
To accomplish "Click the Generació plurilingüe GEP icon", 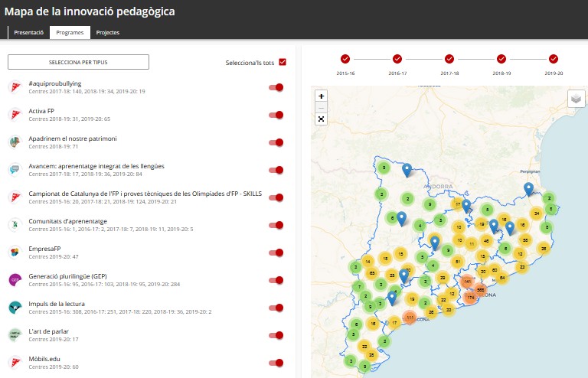I will 14,279.
